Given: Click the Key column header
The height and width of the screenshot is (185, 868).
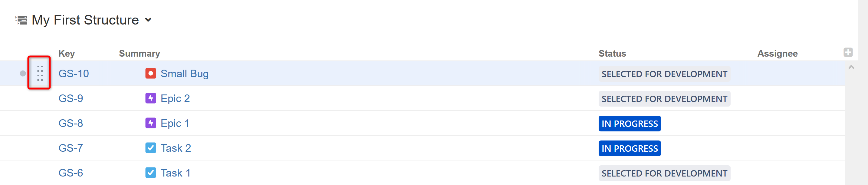Looking at the screenshot, I should (x=66, y=54).
